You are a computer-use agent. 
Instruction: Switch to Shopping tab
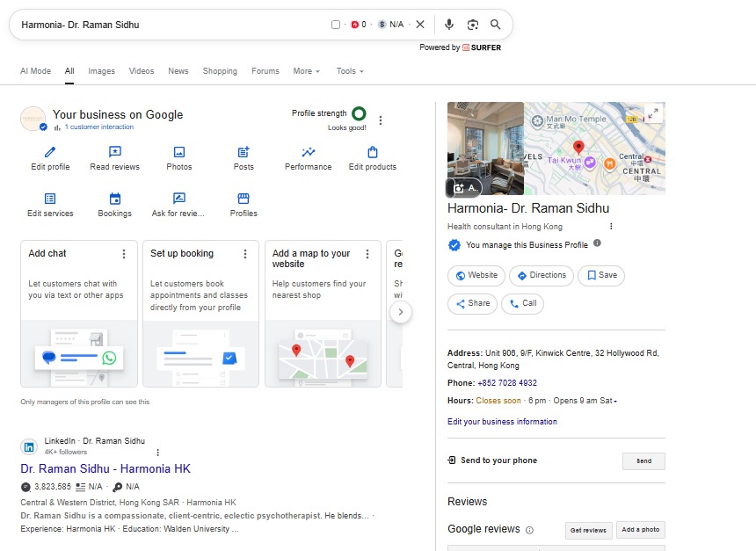tap(220, 71)
